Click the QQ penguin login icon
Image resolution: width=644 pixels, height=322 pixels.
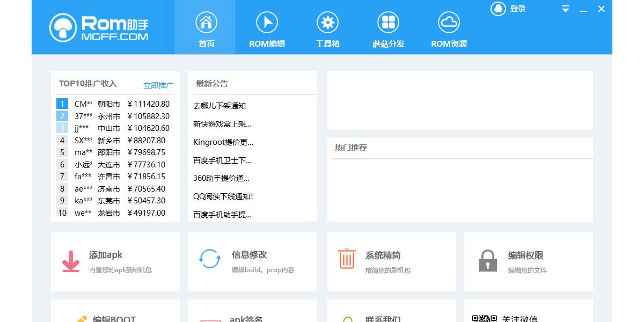pos(498,9)
